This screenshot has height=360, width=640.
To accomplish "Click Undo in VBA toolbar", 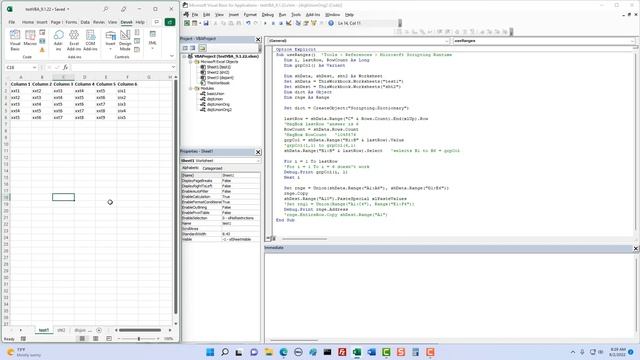I will point(248,23).
